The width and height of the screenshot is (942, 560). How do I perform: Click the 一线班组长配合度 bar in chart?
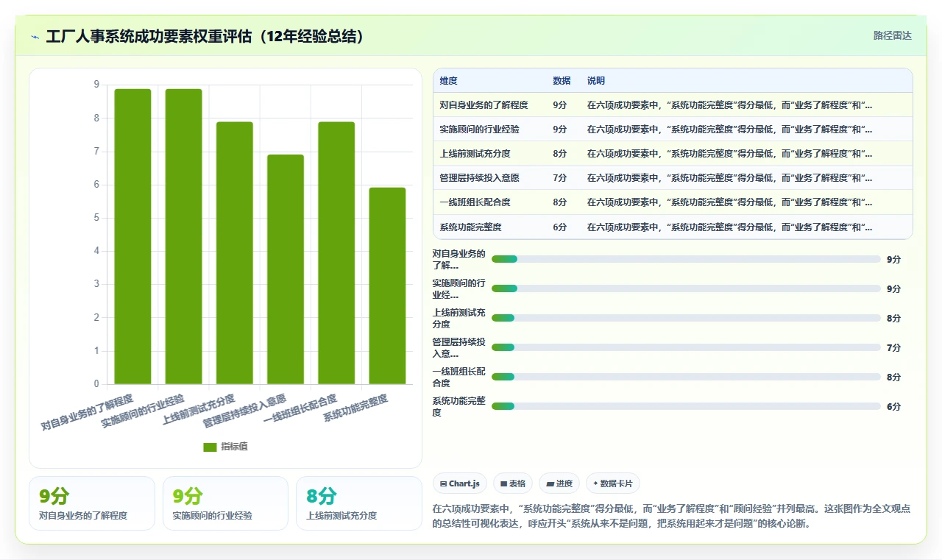(x=336, y=253)
